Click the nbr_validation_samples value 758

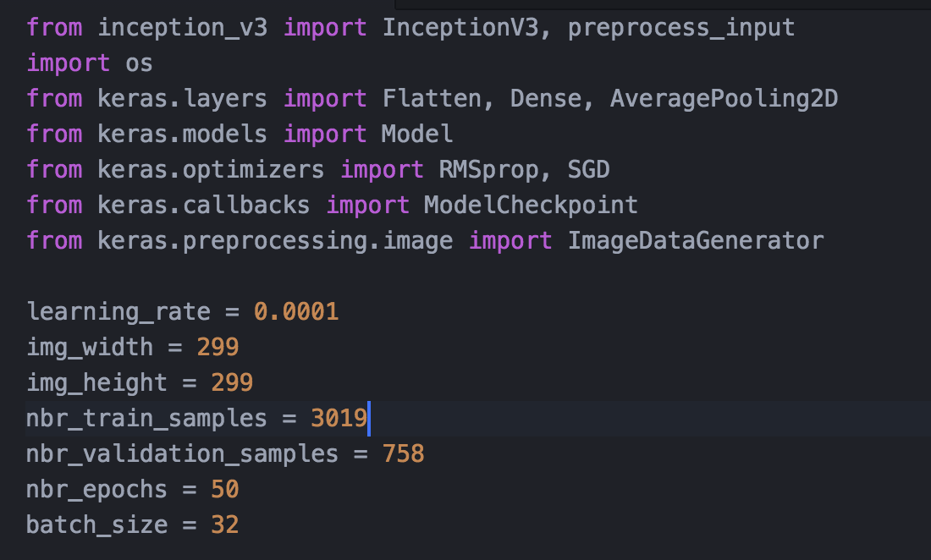[x=403, y=454]
